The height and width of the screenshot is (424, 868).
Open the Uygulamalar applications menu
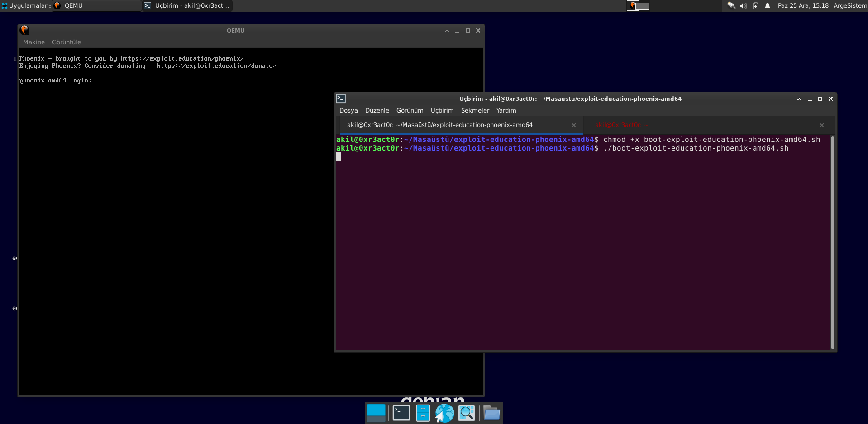coord(24,5)
